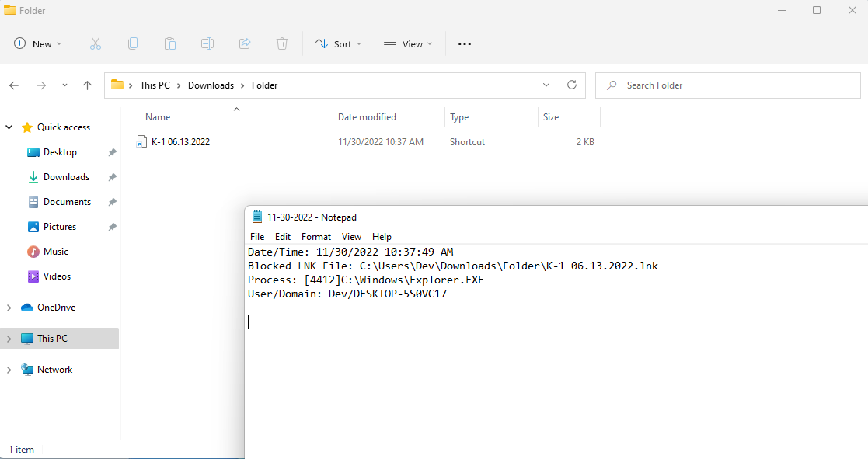Open recent locations chevron near navigation arrows
The image size is (868, 459).
point(64,85)
